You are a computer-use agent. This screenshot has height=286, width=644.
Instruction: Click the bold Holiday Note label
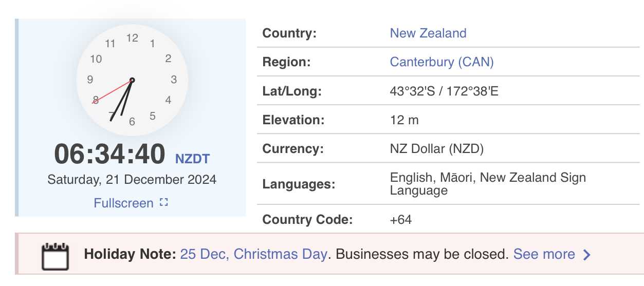131,254
